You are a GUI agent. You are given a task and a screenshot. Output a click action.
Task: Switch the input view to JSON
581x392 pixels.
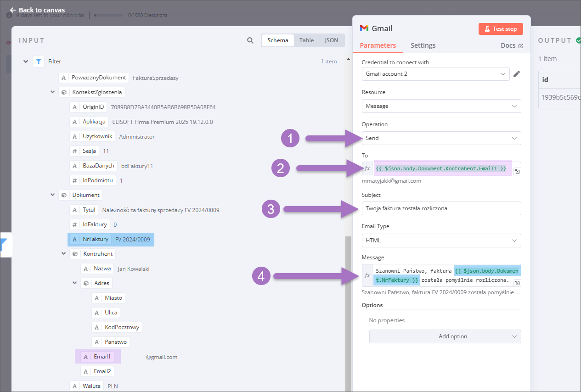point(331,40)
